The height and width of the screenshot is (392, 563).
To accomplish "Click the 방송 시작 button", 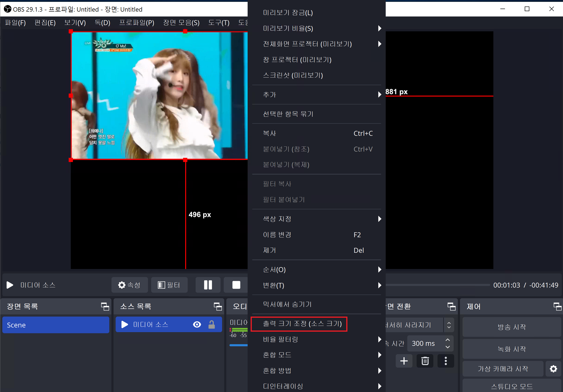I will 511,327.
